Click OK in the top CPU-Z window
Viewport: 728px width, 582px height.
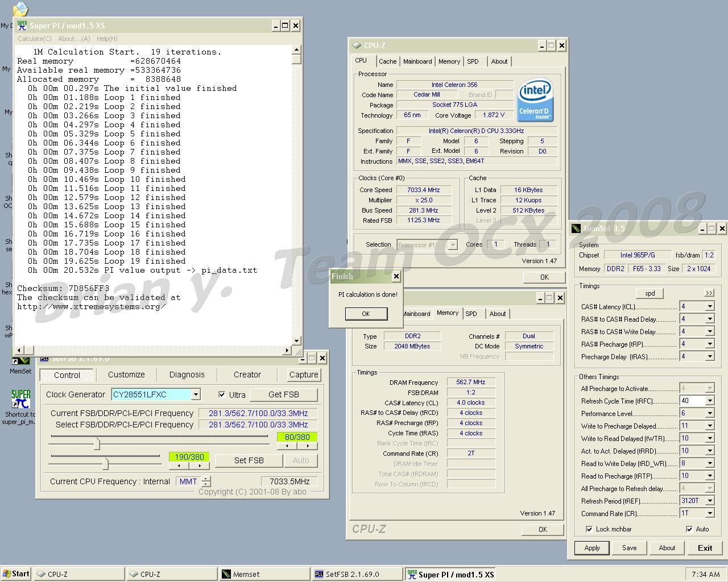[544, 277]
